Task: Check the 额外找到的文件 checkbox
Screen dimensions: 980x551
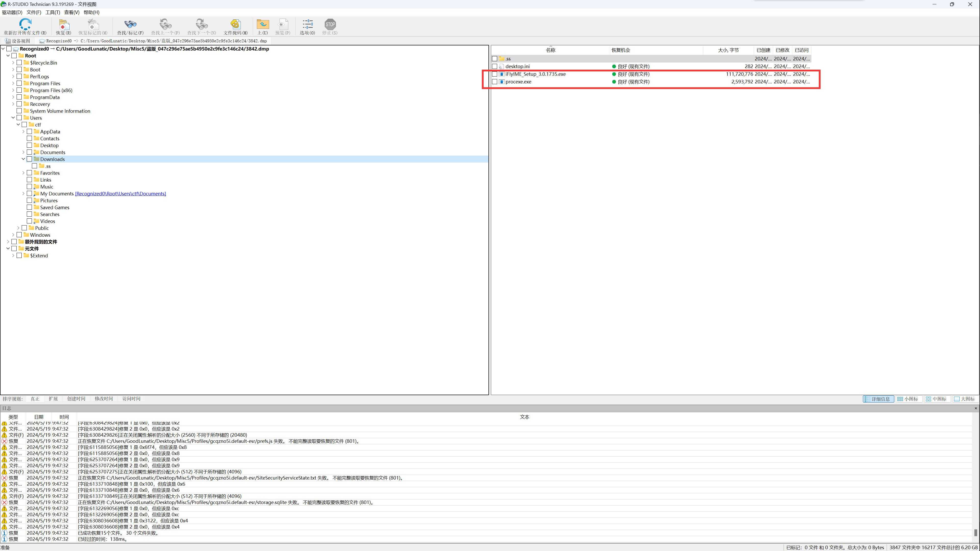Action: click(x=14, y=242)
